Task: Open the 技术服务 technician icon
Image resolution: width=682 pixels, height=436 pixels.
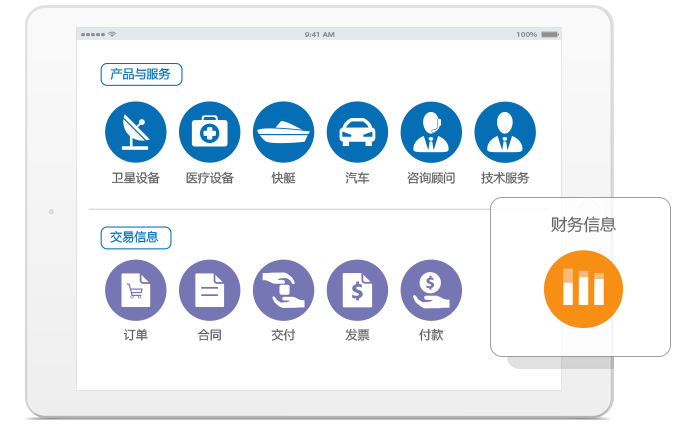Action: 505,132
